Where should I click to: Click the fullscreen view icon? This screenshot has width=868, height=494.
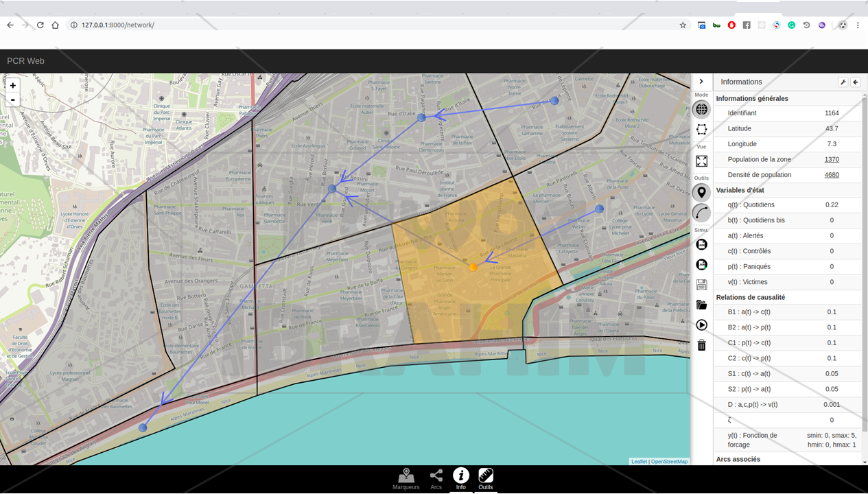coord(701,161)
